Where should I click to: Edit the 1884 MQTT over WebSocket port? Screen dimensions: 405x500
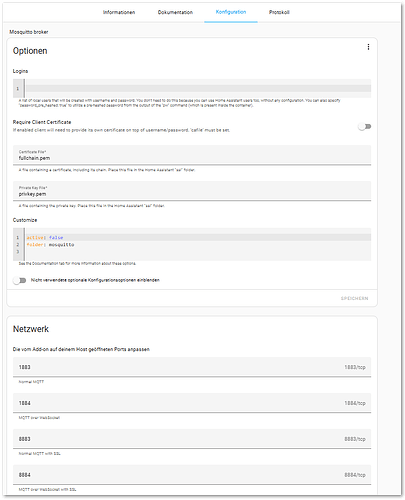pos(192,403)
